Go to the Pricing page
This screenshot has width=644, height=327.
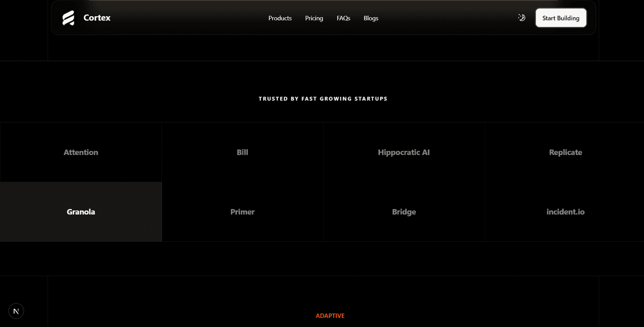[x=314, y=18]
